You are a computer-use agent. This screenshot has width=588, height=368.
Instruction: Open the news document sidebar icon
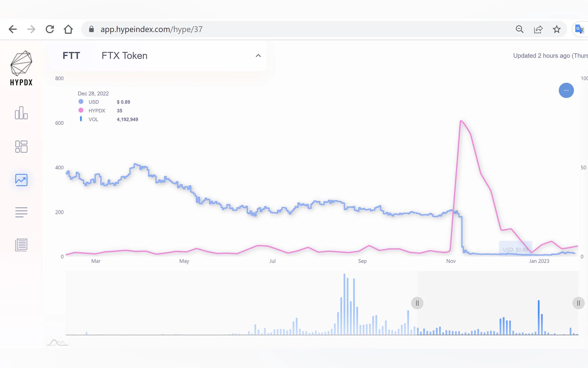tap(21, 245)
